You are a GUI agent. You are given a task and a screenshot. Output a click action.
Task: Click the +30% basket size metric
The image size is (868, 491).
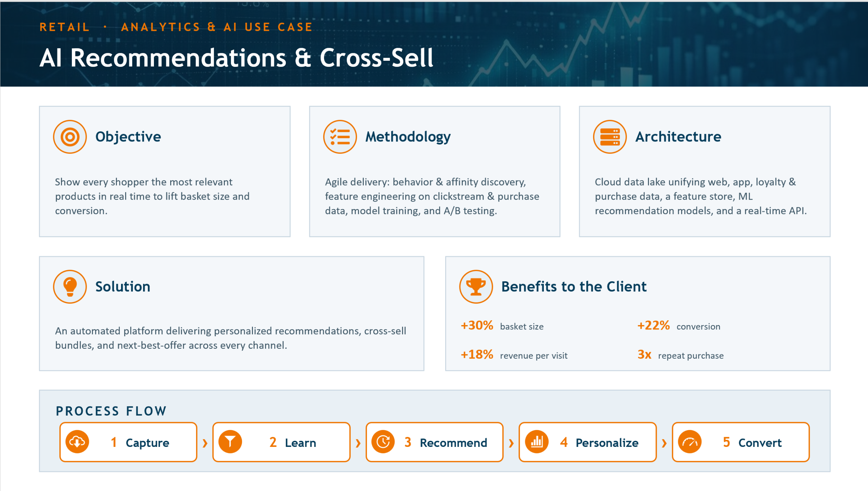pos(502,326)
